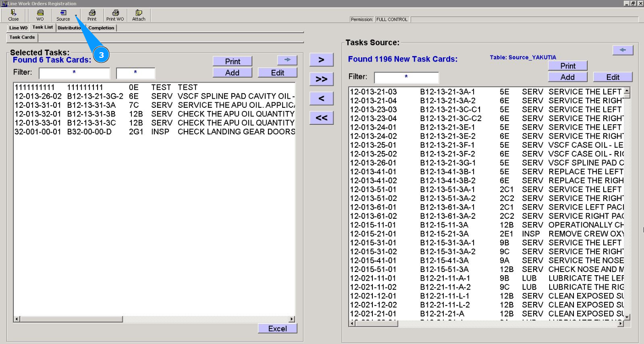Open the Attach toolbar icon
Viewport: 644px width, 344px height.
[139, 16]
